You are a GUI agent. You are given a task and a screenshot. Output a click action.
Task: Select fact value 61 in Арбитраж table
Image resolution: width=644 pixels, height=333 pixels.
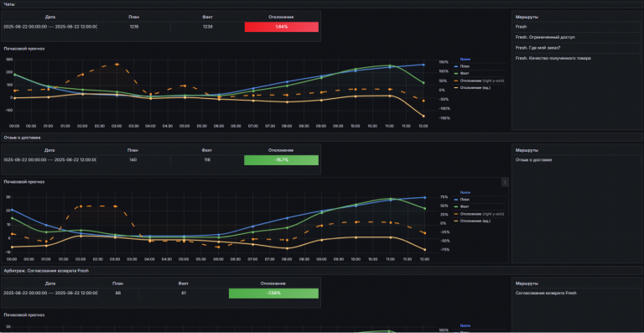[x=183, y=294]
